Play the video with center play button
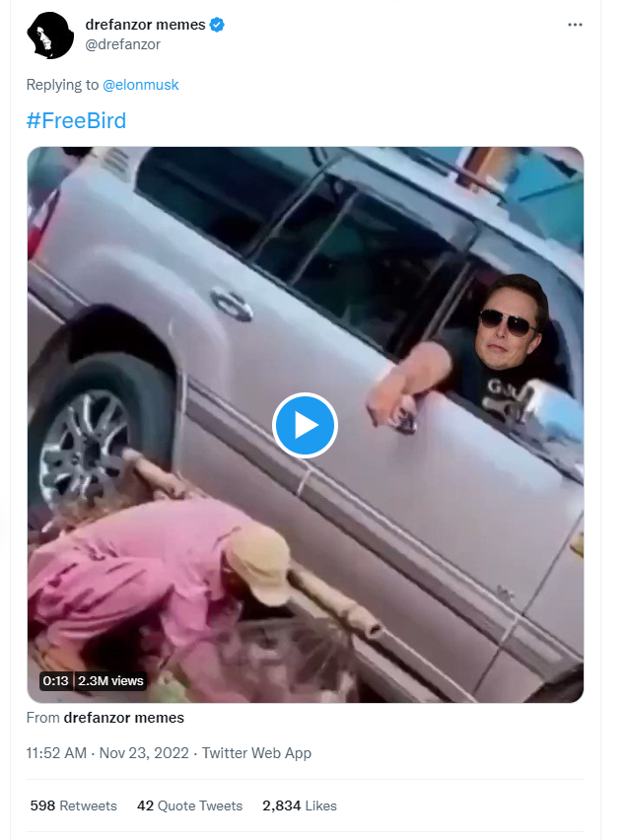The width and height of the screenshot is (625, 840). coord(305,425)
